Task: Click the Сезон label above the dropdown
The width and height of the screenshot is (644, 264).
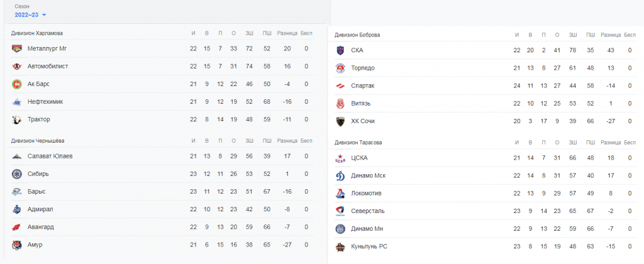Action: coord(22,7)
